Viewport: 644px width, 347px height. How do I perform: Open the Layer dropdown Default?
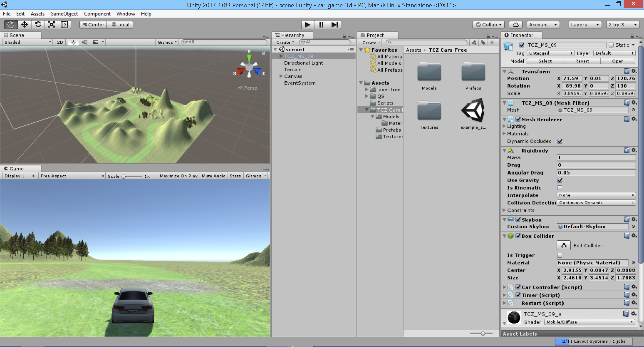pos(614,53)
